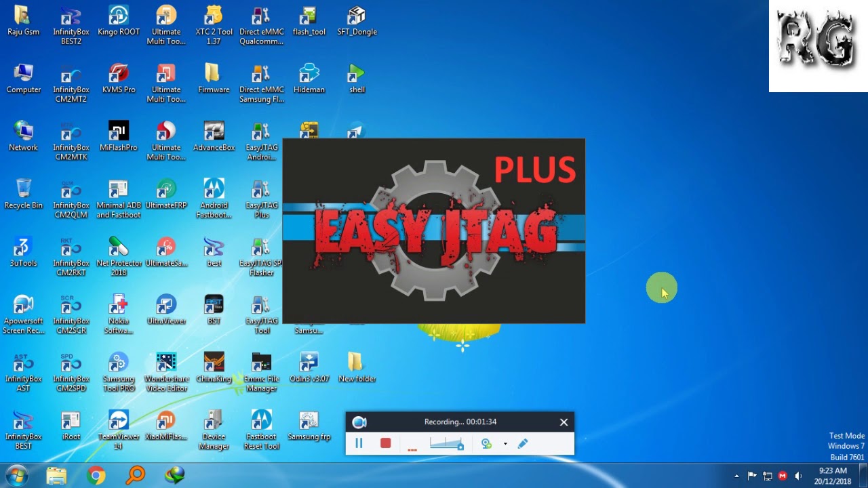Adjust the recorder volume slider

[446, 443]
